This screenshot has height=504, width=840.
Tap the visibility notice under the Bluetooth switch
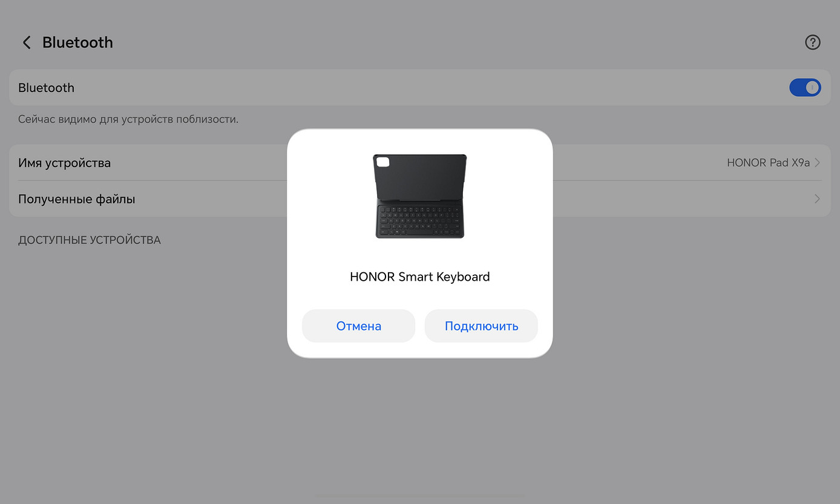pyautogui.click(x=128, y=119)
